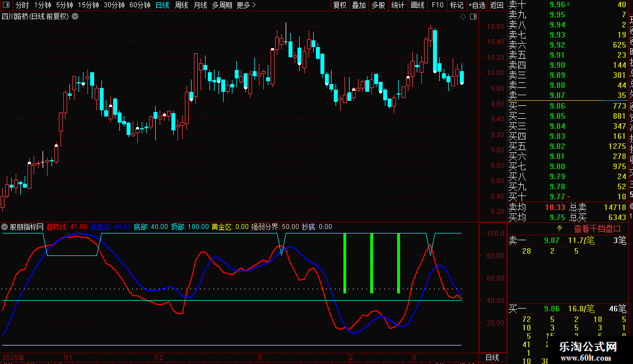Click the 叠加 overlay button
The height and width of the screenshot is (364, 633).
click(359, 5)
